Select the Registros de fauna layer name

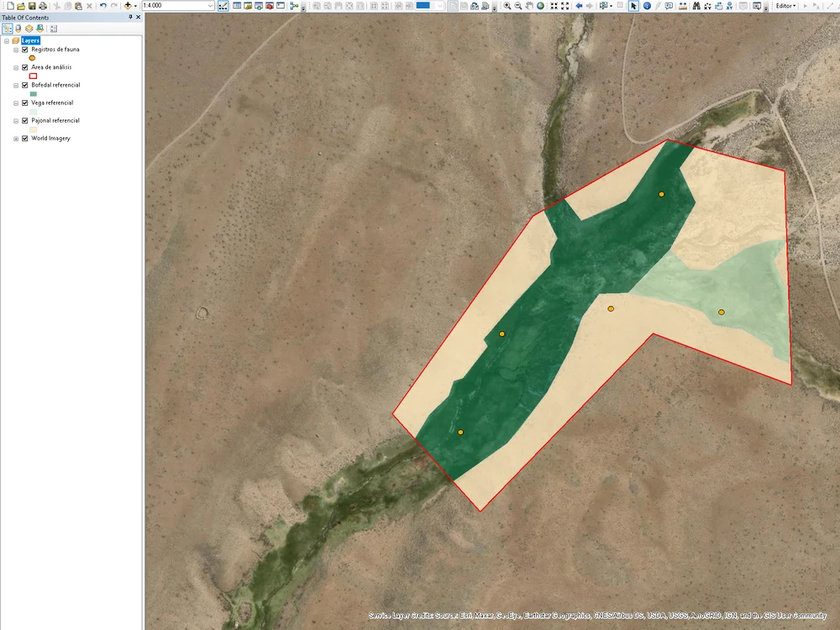pos(55,50)
